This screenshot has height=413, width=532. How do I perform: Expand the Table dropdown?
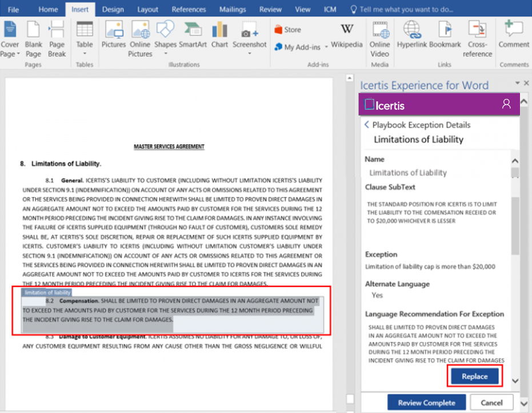pyautogui.click(x=85, y=54)
